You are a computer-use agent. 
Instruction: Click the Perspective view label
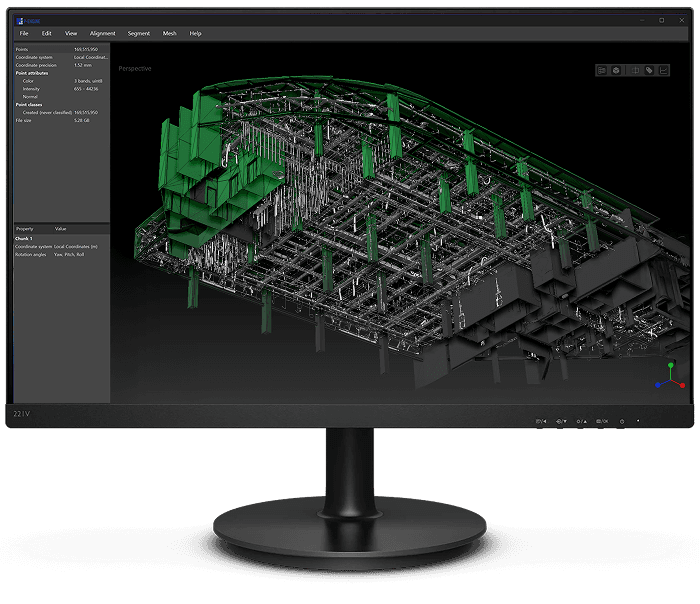click(135, 68)
